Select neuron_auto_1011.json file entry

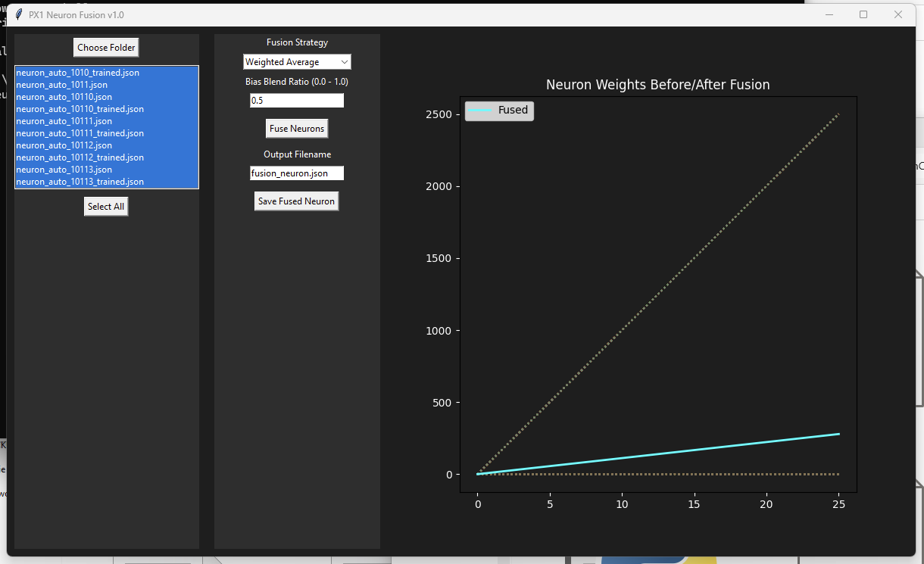point(107,85)
